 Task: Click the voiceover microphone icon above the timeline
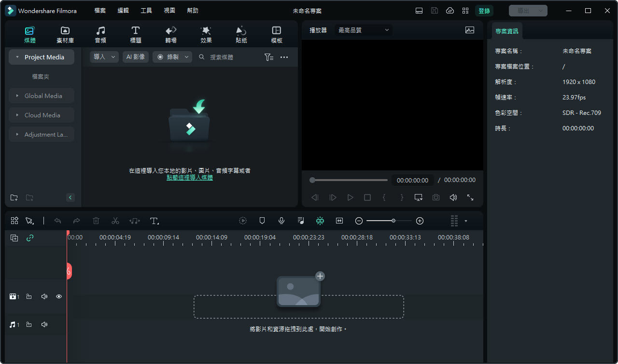tap(281, 221)
